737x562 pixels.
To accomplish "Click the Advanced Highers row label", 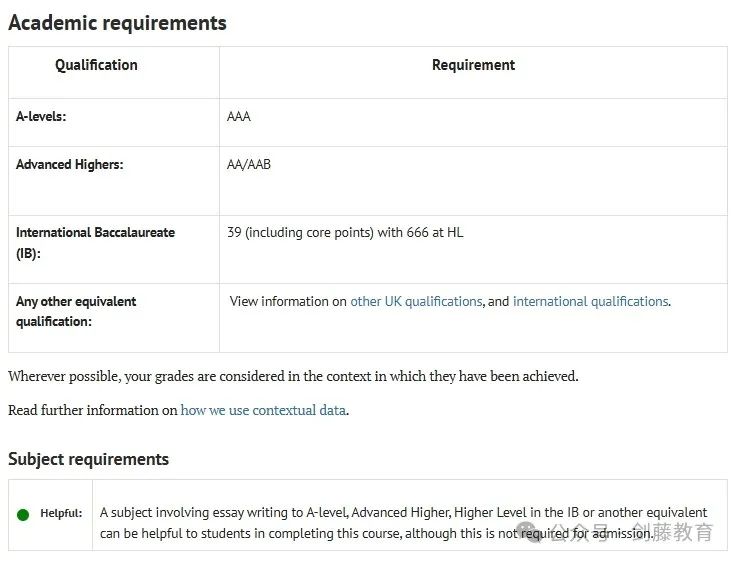I will pyautogui.click(x=70, y=164).
